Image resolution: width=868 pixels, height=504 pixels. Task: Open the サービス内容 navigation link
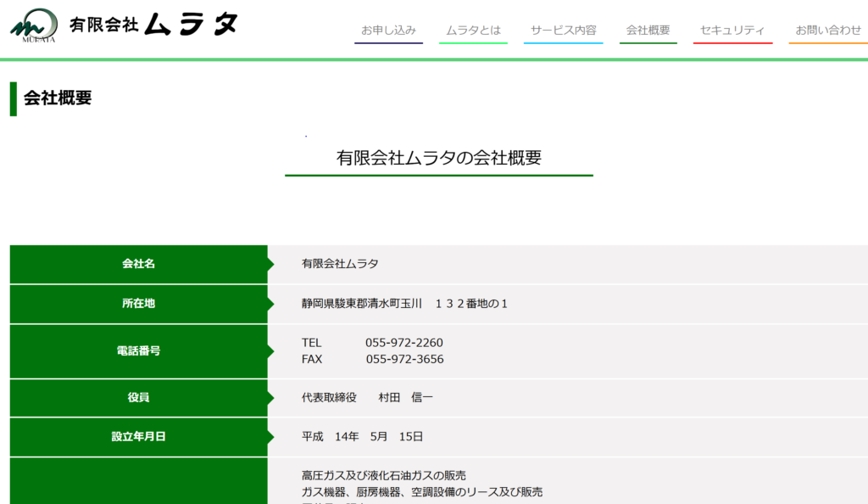point(563,30)
